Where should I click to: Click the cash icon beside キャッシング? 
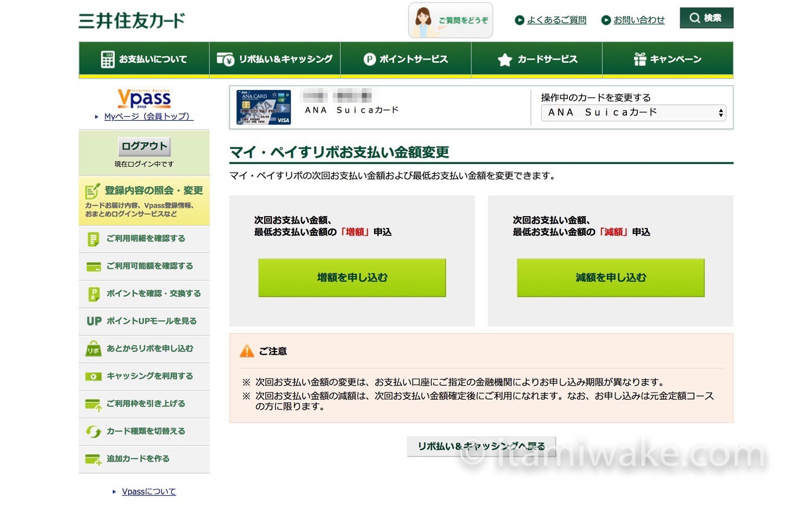94,376
